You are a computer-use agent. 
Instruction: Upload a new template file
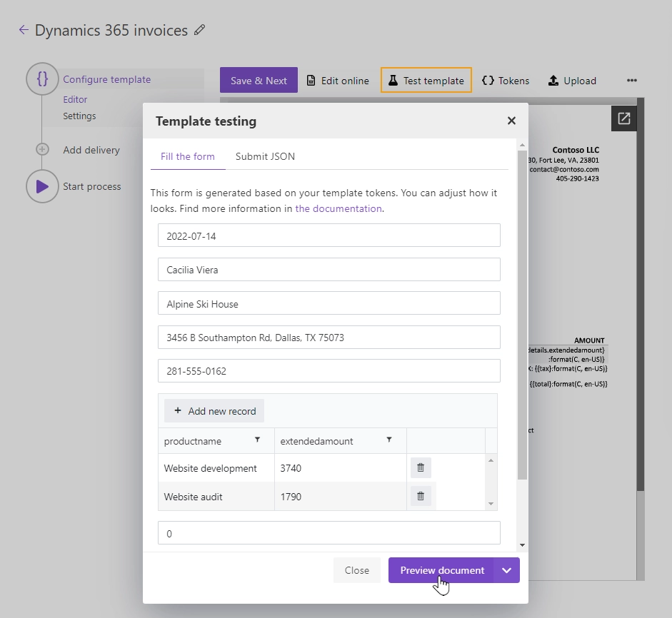pyautogui.click(x=572, y=81)
